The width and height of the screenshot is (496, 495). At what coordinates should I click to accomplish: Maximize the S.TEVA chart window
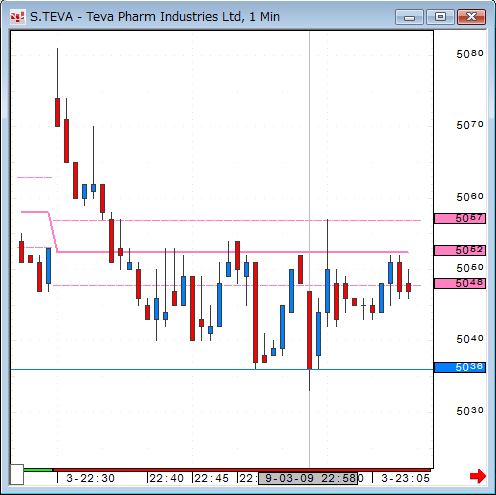[440, 17]
